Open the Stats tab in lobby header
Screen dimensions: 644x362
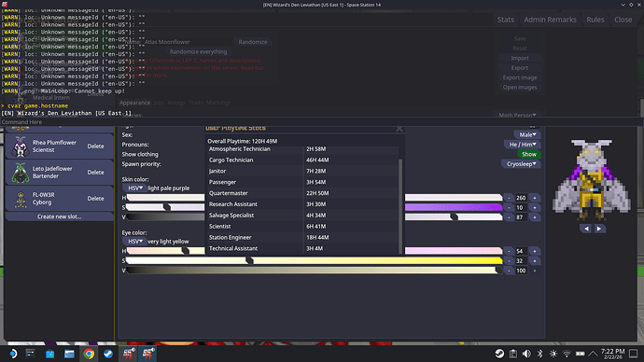505,20
